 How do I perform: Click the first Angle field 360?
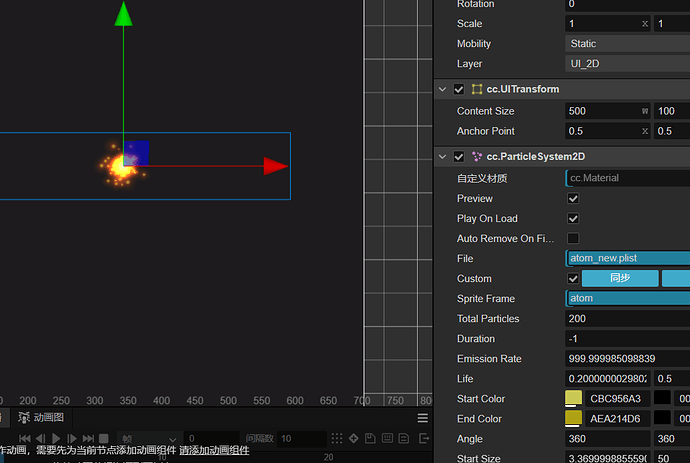tap(607, 439)
